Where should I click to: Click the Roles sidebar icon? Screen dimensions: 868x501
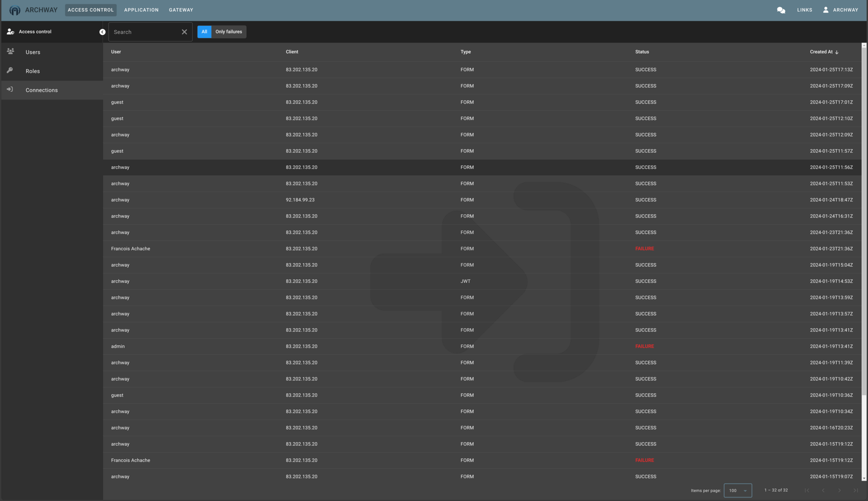pos(9,71)
